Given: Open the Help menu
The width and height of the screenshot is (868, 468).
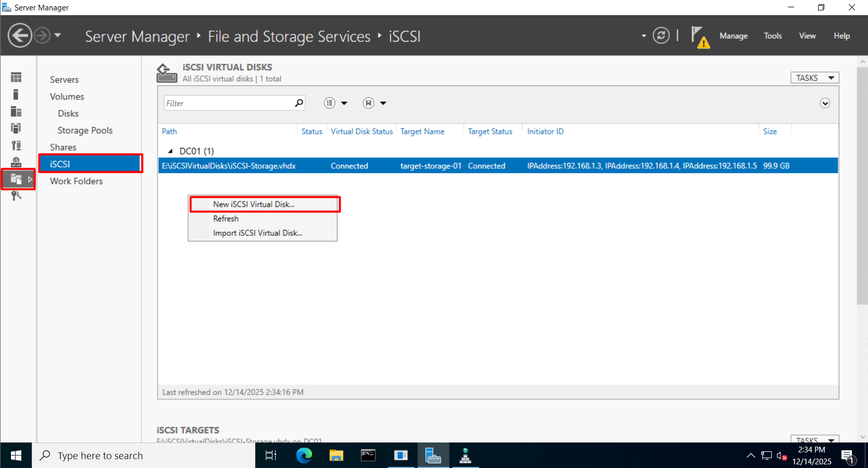Looking at the screenshot, I should coord(841,36).
